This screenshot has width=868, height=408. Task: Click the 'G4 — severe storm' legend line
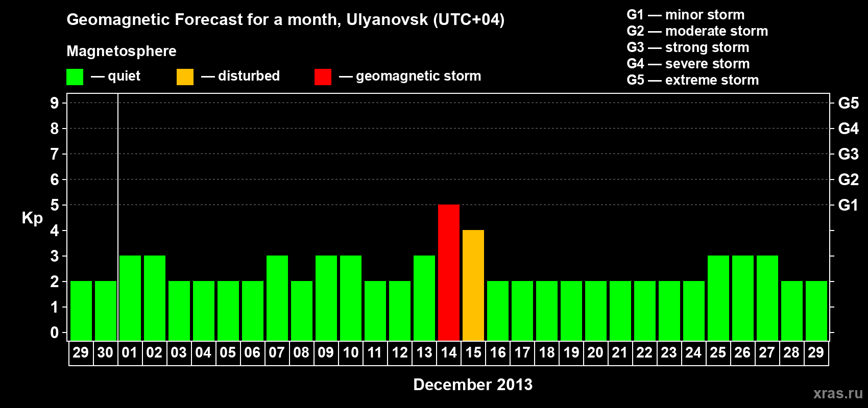click(688, 64)
